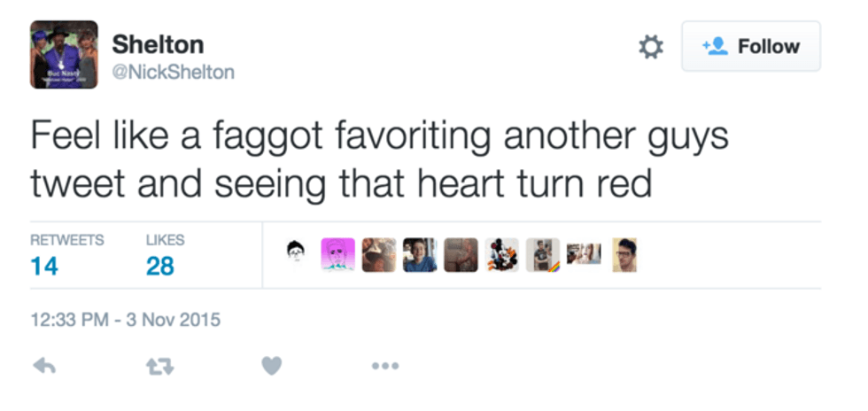This screenshot has width=868, height=411.
Task: Open Shelton's profile picture
Action: pyautogui.click(x=63, y=54)
